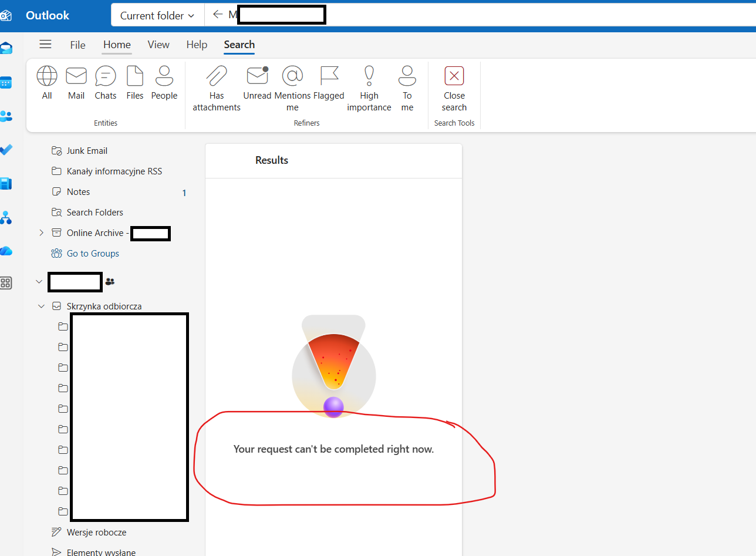756x556 pixels.
Task: Switch to the View tab
Action: click(x=158, y=45)
